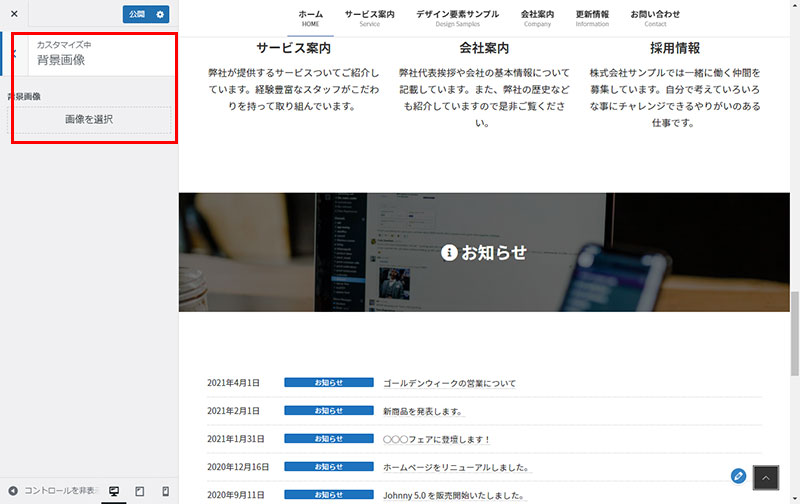Viewport: 800px width, 504px height.
Task: Open the お問い合わせ Contact nav item
Action: pyautogui.click(x=655, y=17)
